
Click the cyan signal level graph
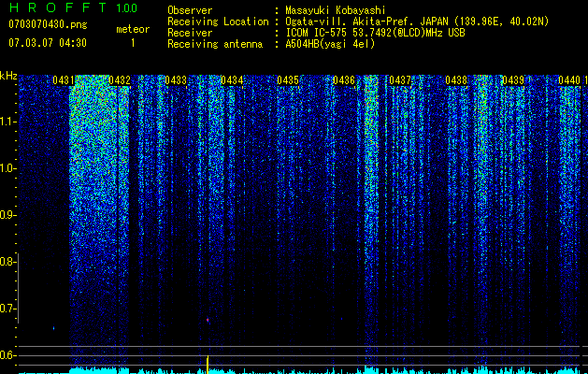(300, 370)
